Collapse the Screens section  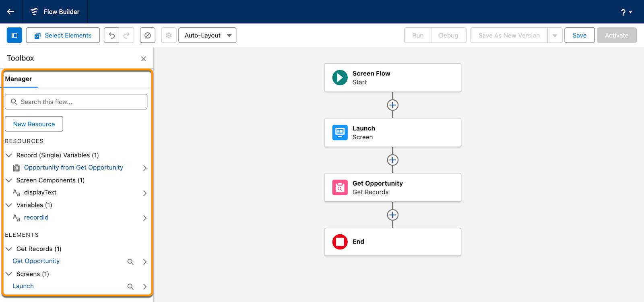pyautogui.click(x=9, y=274)
